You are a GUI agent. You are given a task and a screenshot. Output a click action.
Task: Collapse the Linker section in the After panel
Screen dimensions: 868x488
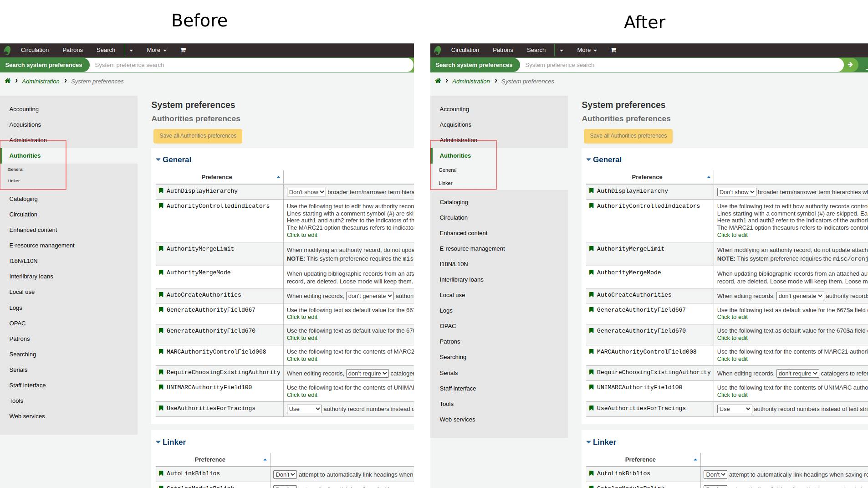tap(588, 442)
